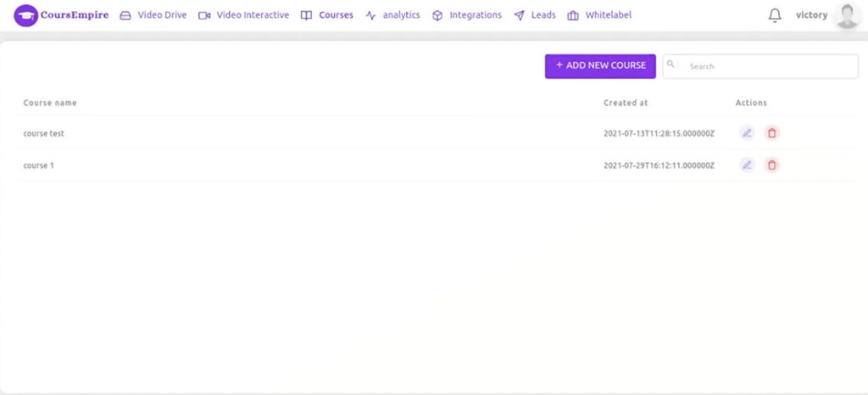This screenshot has width=868, height=395.
Task: Delete the course test row
Action: pos(772,133)
